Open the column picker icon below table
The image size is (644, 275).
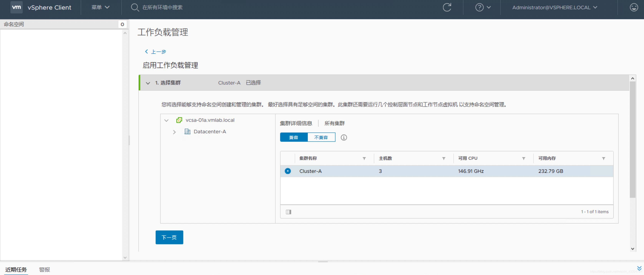point(289,212)
